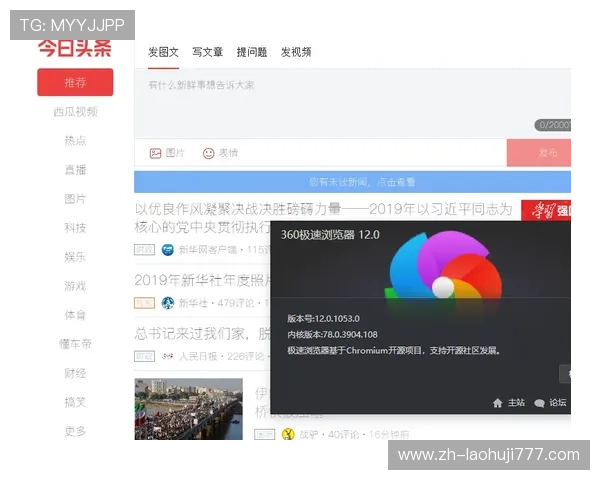
Task: Open the 40评论 comments link
Action: coord(343,434)
